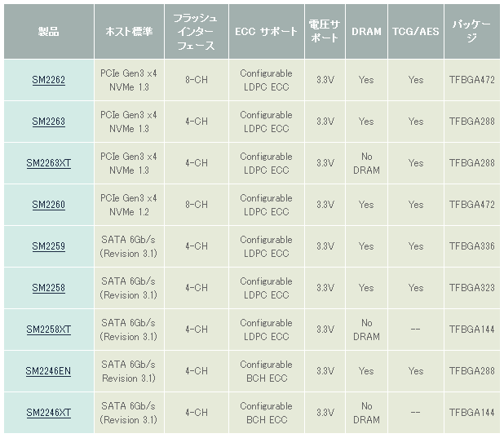Image resolution: width=504 pixels, height=438 pixels.
Task: Click the NVMe 1.2 host cell for SM2260
Action: point(128,205)
